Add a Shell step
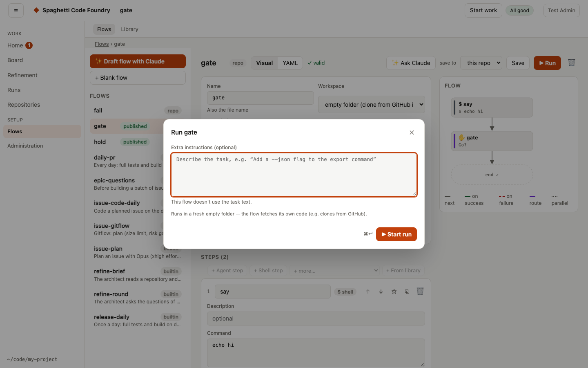The width and height of the screenshot is (588, 368). coord(268,271)
